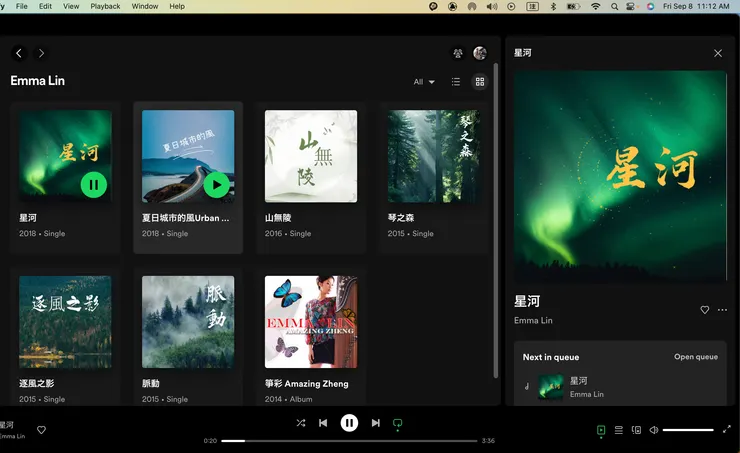Open the View menu
740x453 pixels.
(71, 6)
